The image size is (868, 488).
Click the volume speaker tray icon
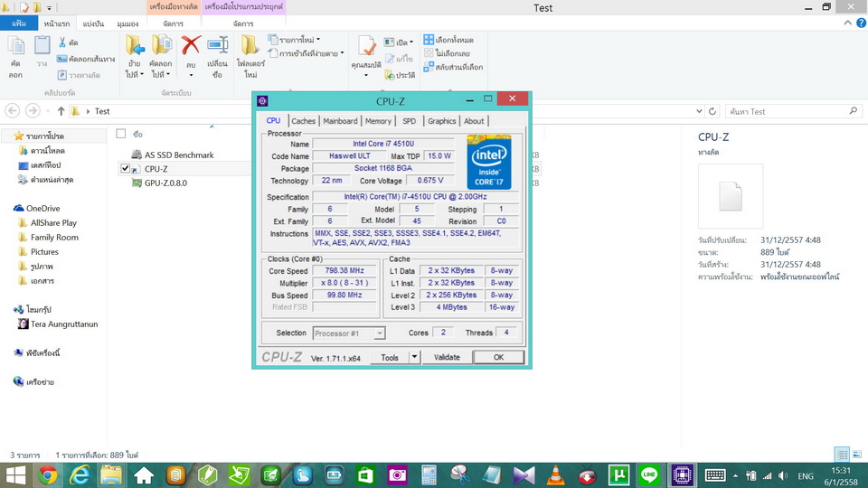pyautogui.click(x=783, y=476)
